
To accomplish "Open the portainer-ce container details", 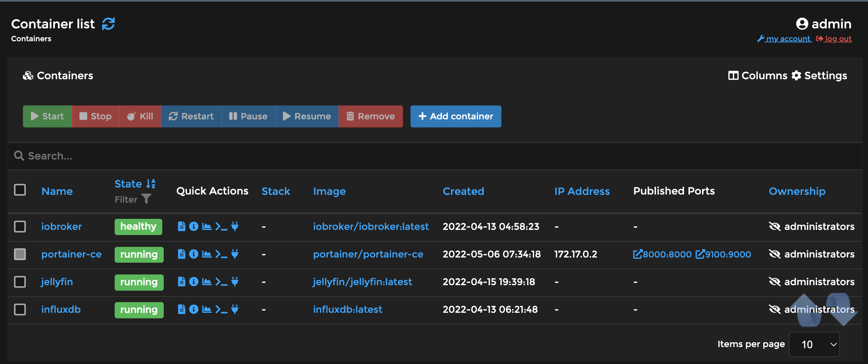I will [71, 254].
